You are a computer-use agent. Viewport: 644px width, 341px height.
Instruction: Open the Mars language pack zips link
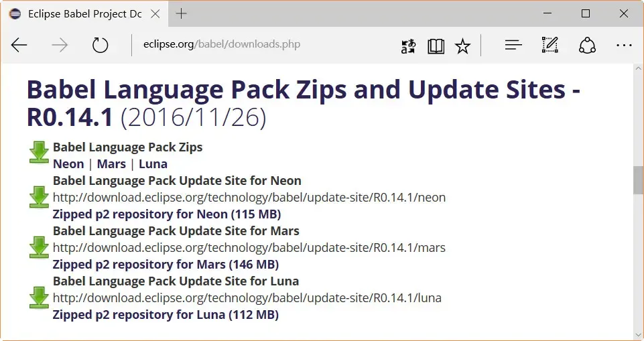point(111,164)
